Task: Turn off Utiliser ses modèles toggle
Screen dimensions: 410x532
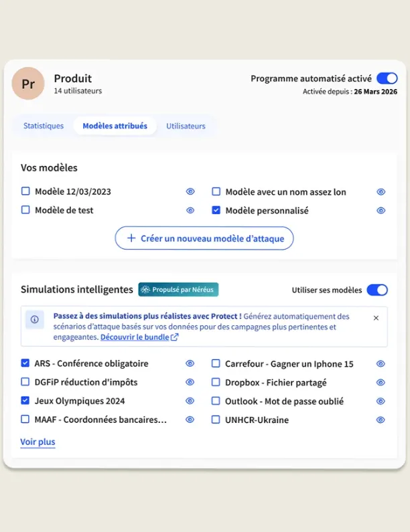Action: click(377, 290)
